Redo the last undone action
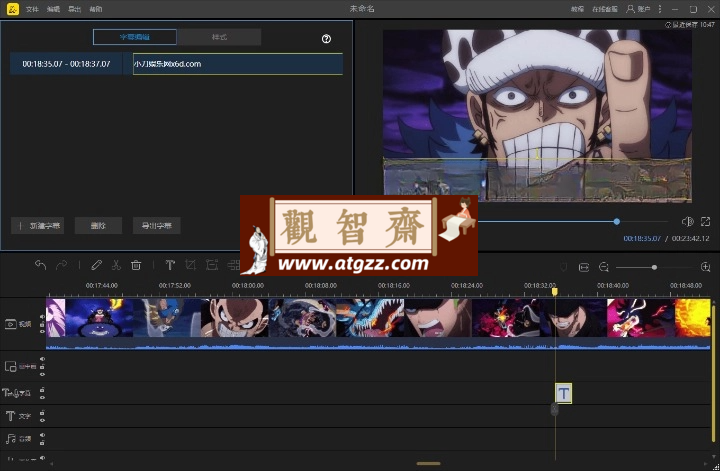 (x=61, y=265)
